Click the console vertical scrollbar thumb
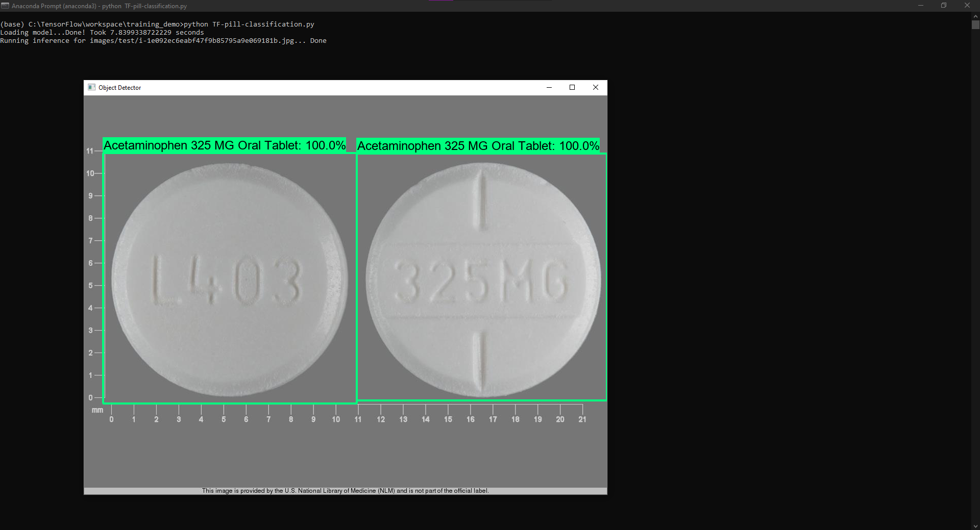 point(975,24)
